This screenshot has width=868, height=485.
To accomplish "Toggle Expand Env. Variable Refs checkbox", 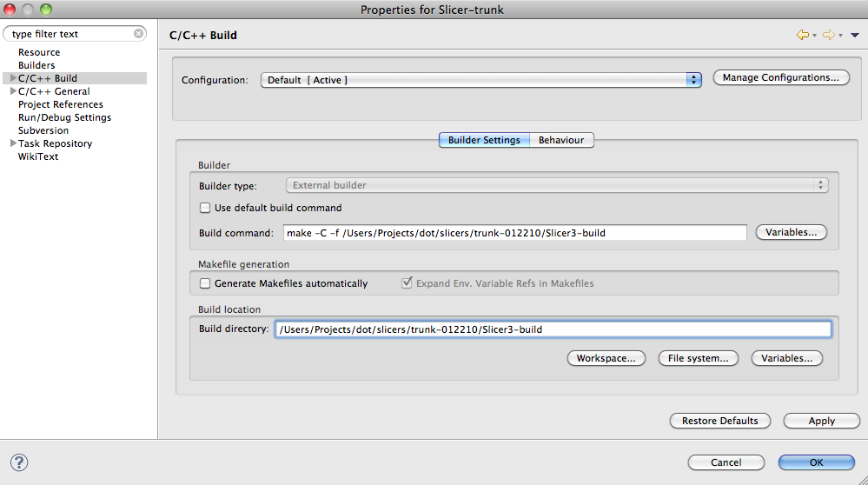I will (407, 283).
